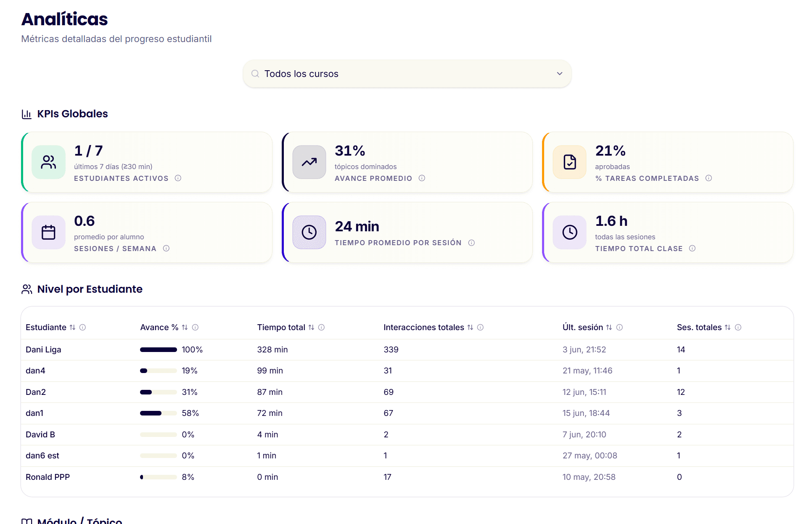The image size is (812, 524).
Task: Click the info icon next to Avance Promedio
Action: (422, 178)
